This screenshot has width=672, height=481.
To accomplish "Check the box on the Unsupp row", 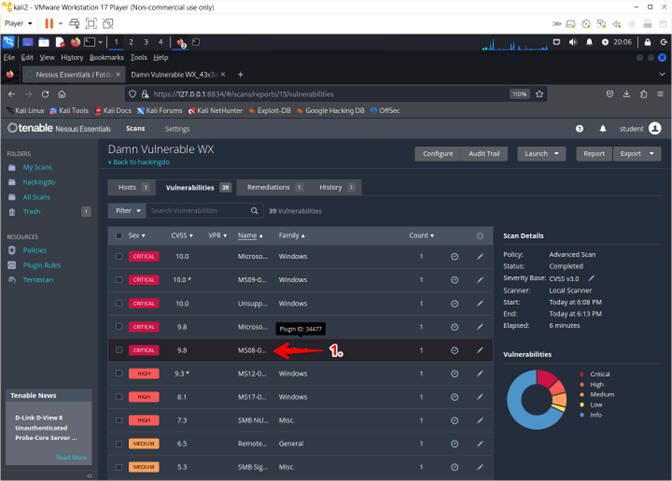I will pos(119,303).
